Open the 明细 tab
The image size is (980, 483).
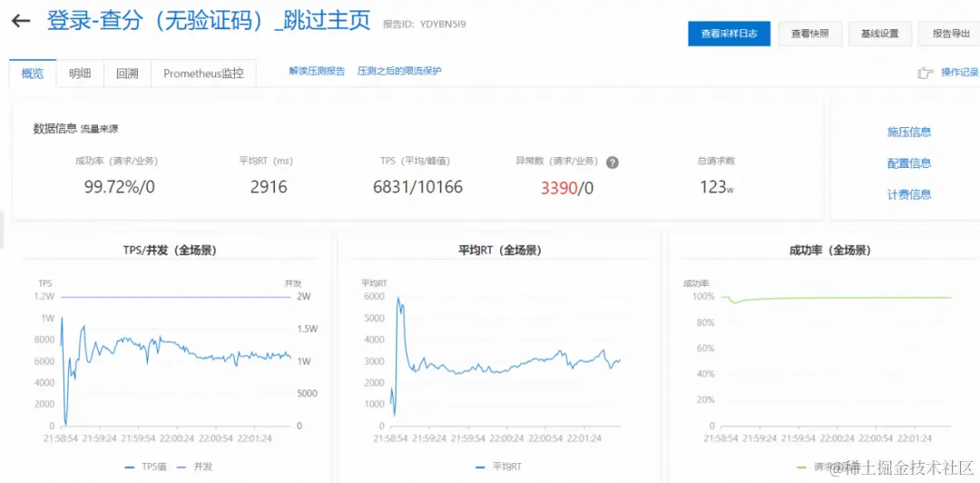[x=79, y=74]
